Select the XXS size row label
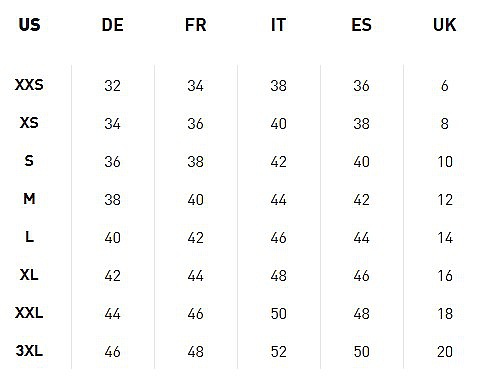The width and height of the screenshot is (477, 390). click(29, 85)
